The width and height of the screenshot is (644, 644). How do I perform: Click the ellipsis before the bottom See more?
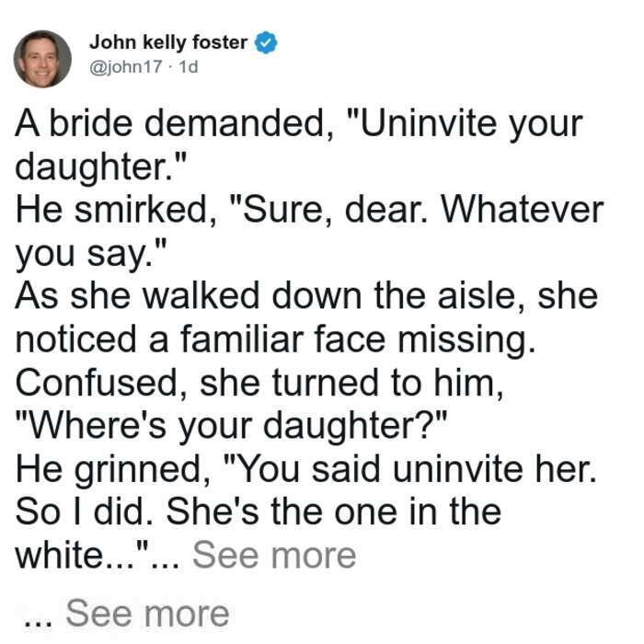39,620
